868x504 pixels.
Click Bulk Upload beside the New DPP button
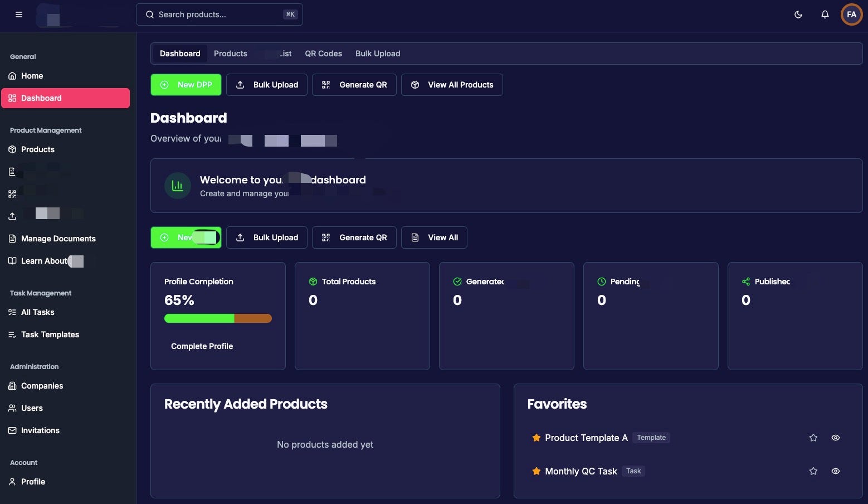(267, 85)
